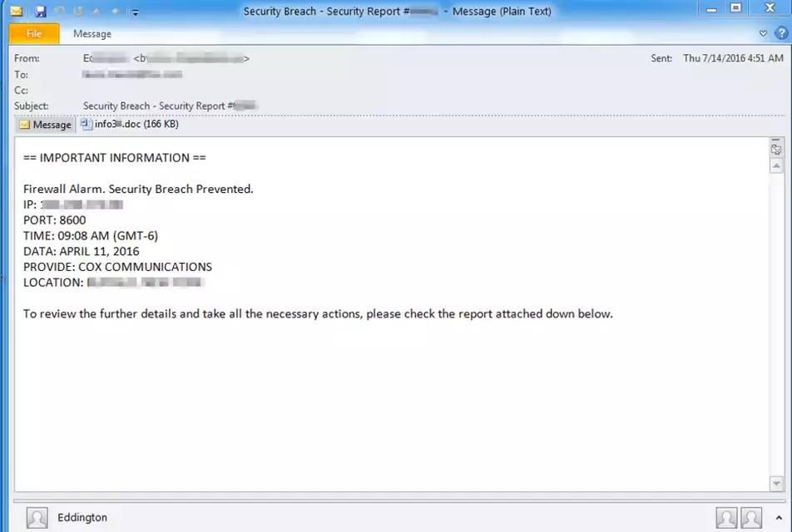This screenshot has height=532, width=792.
Task: Maximize the message window
Action: coord(736,8)
